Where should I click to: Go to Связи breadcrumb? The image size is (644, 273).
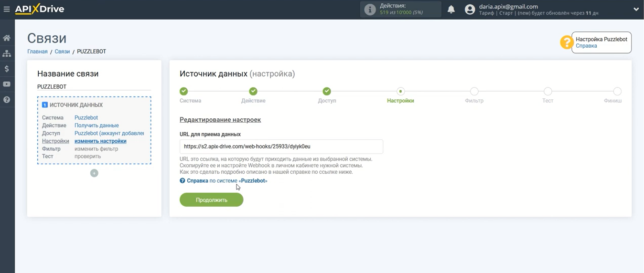click(x=62, y=52)
